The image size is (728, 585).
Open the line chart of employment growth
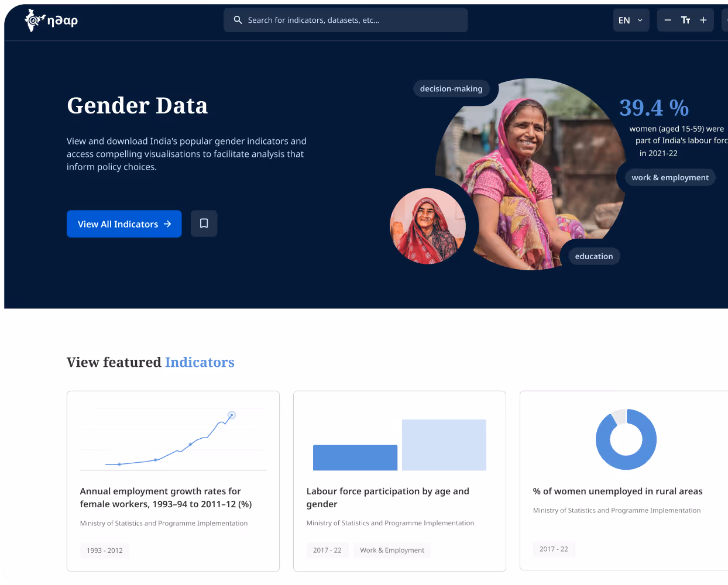tap(173, 440)
